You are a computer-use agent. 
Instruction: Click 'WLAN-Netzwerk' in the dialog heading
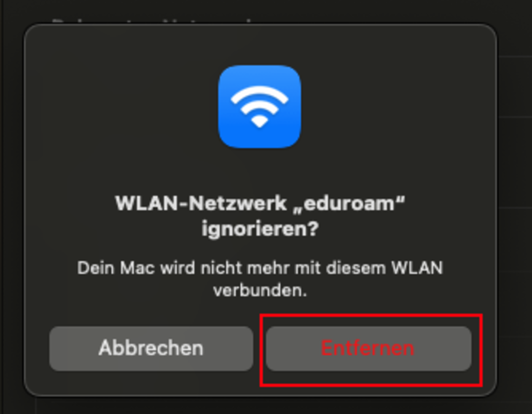pos(201,203)
